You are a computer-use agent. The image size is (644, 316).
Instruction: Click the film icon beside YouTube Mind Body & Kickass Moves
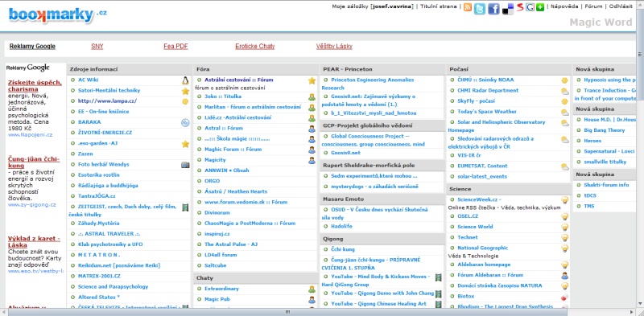438,277
